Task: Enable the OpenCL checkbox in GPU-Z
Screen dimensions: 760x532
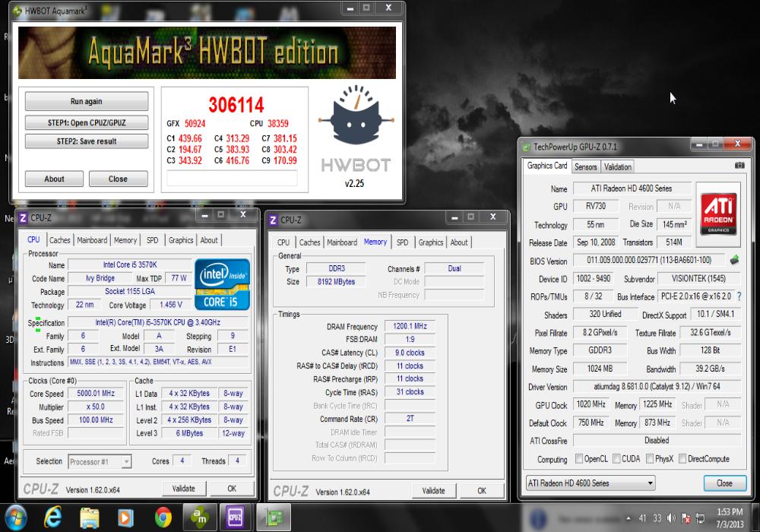Action: 578,458
